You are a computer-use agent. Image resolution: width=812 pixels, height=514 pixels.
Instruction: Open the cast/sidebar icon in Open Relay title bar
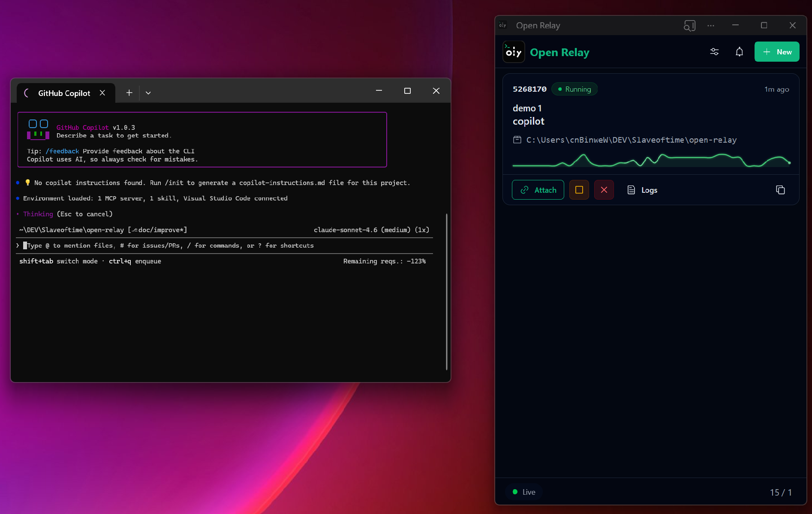(x=689, y=26)
